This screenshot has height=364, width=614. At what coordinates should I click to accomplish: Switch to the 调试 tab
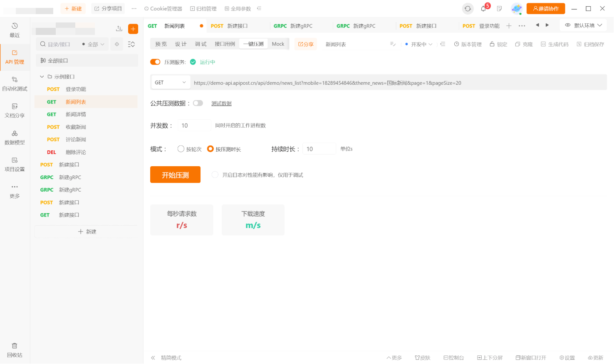(x=201, y=44)
